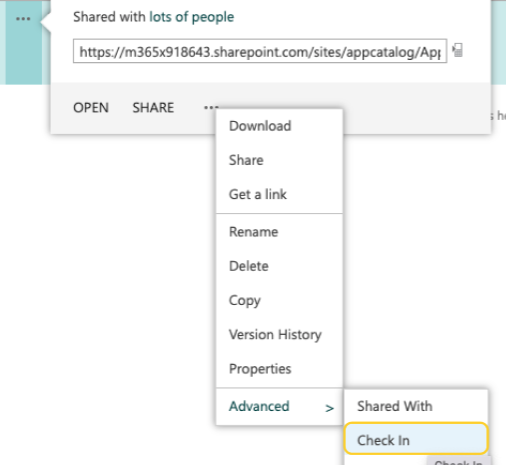Choose Get a link option

click(258, 194)
